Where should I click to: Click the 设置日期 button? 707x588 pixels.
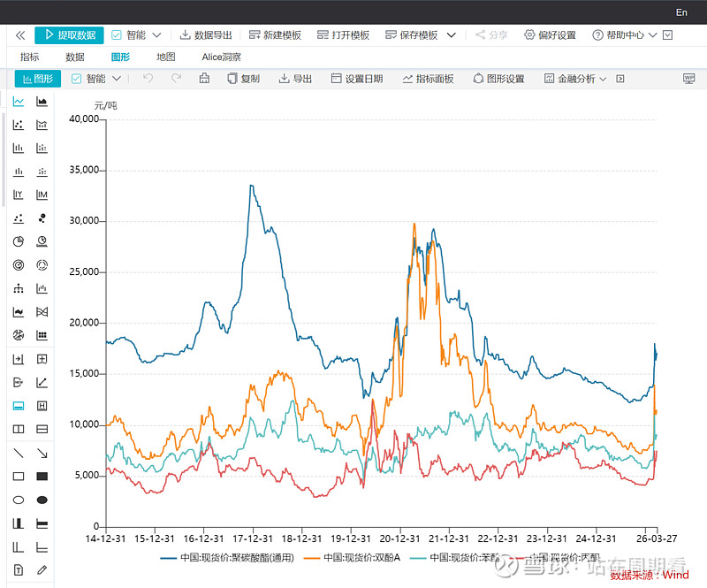coord(357,79)
